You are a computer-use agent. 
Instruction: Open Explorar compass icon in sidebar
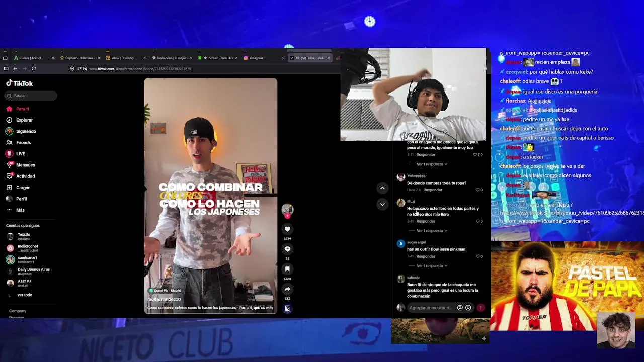[9, 120]
